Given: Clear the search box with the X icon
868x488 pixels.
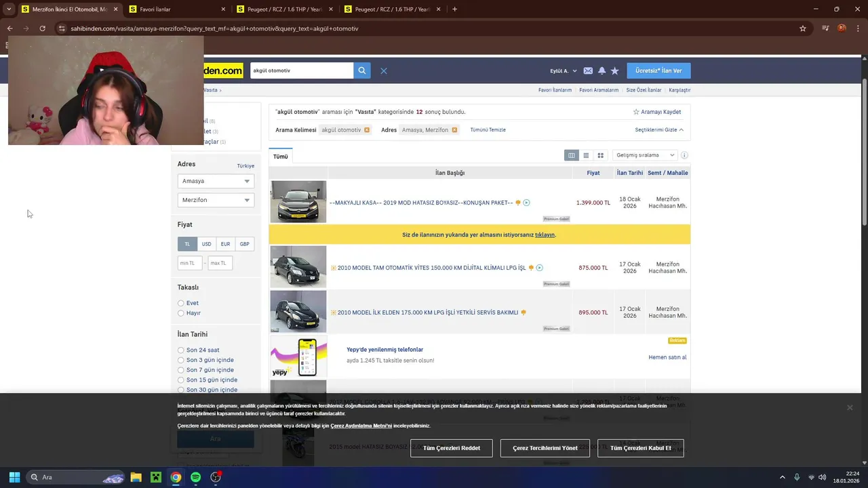Looking at the screenshot, I should tap(383, 70).
